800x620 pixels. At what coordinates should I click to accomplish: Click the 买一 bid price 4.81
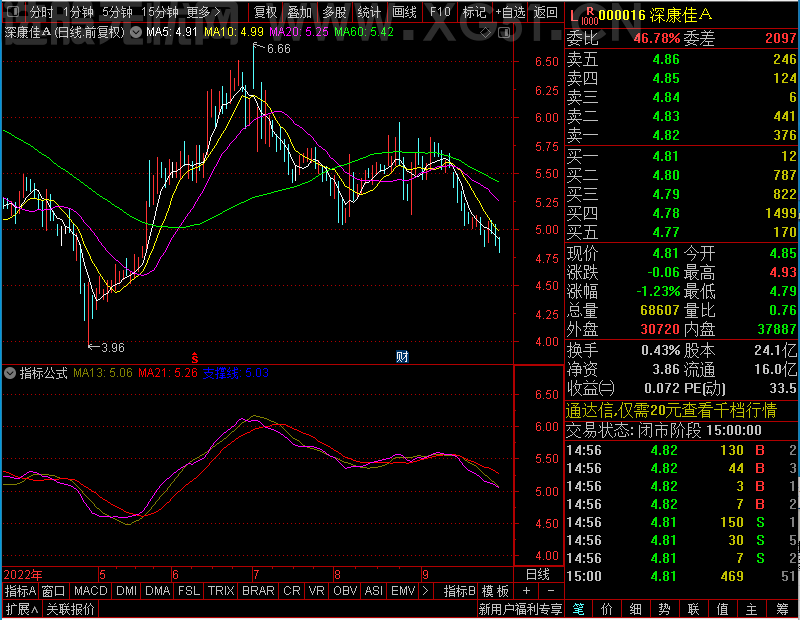(x=666, y=156)
